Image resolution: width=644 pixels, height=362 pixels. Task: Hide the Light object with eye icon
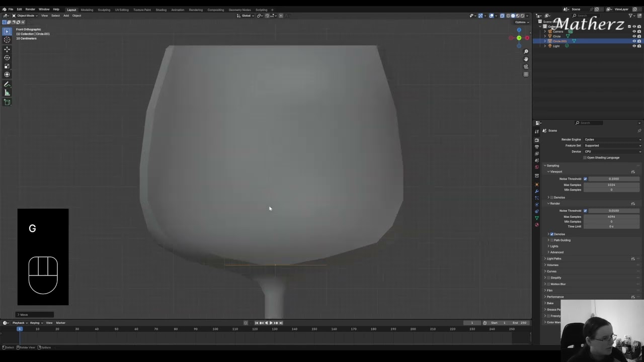[634, 46]
